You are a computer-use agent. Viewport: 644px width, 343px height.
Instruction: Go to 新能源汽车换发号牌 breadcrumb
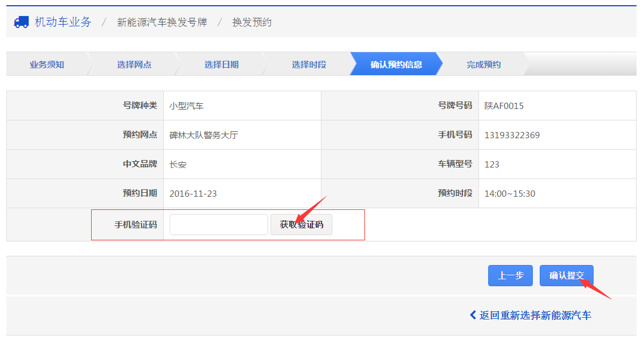162,22
